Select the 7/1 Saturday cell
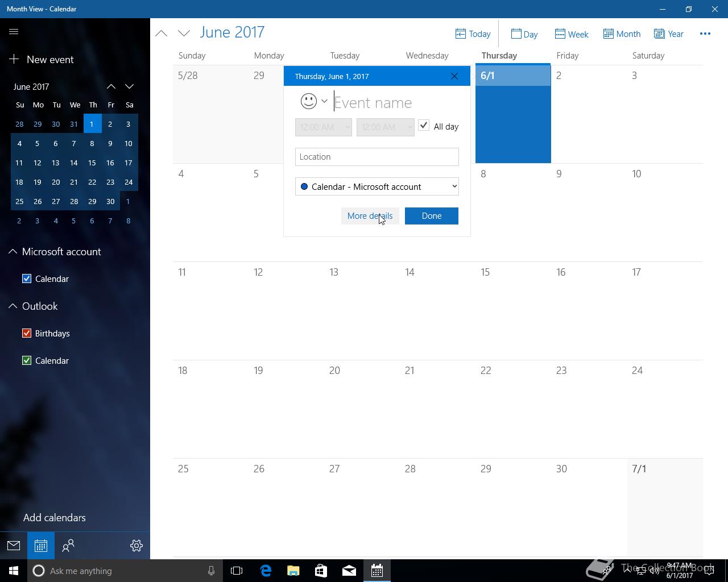Image resolution: width=728 pixels, height=582 pixels. [x=665, y=508]
